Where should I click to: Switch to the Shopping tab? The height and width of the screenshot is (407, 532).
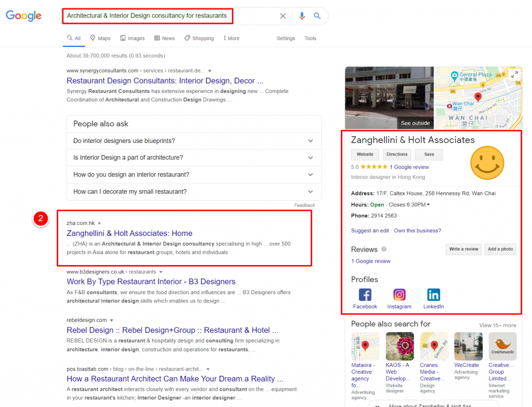click(x=199, y=38)
